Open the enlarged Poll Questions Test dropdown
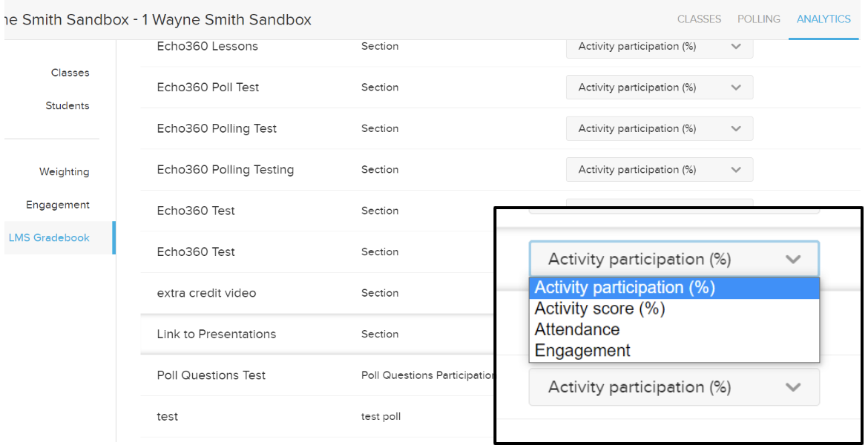The image size is (868, 448). [x=674, y=387]
